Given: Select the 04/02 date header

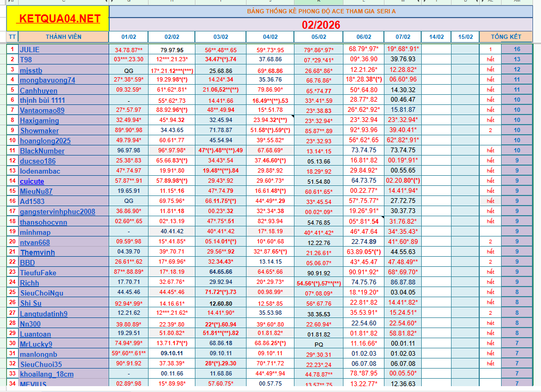Looking at the screenshot, I should (270, 37).
